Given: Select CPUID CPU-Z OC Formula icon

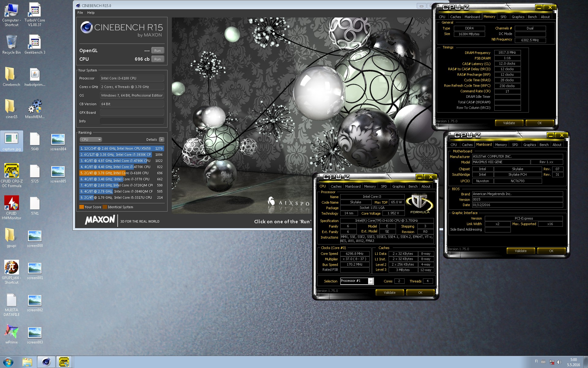Looking at the screenshot, I should [11, 175].
